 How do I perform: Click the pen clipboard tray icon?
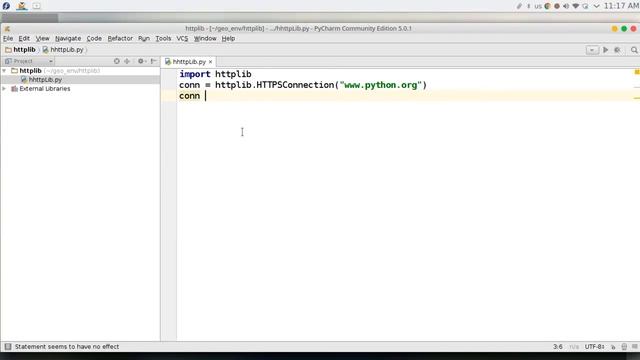pos(519,6)
